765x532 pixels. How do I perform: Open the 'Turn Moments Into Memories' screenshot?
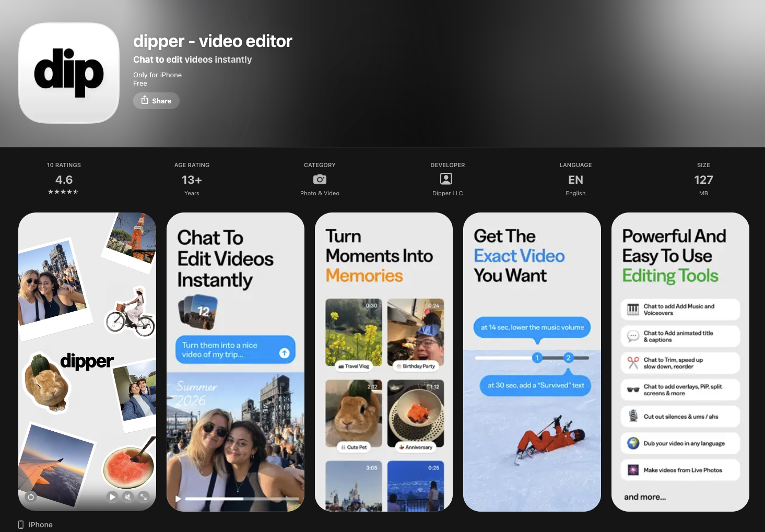pyautogui.click(x=384, y=362)
